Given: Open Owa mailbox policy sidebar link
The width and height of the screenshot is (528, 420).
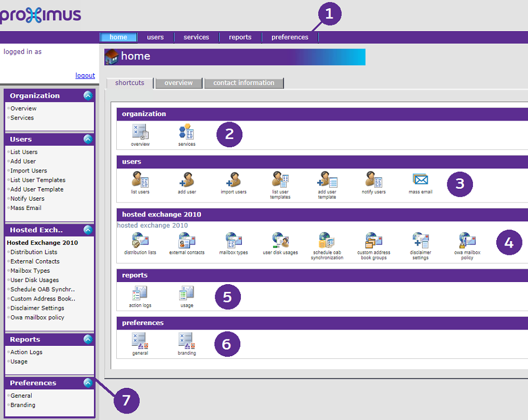Looking at the screenshot, I should click(37, 317).
